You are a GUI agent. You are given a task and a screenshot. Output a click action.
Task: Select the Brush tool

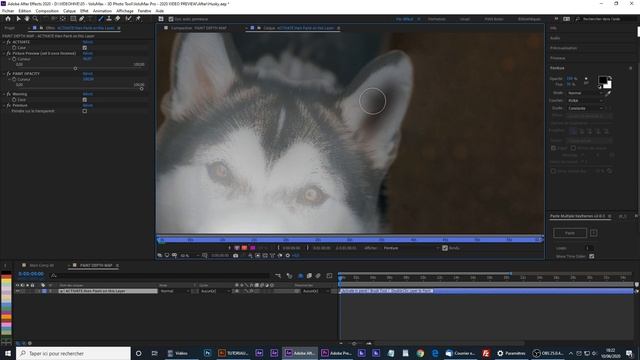click(101, 19)
